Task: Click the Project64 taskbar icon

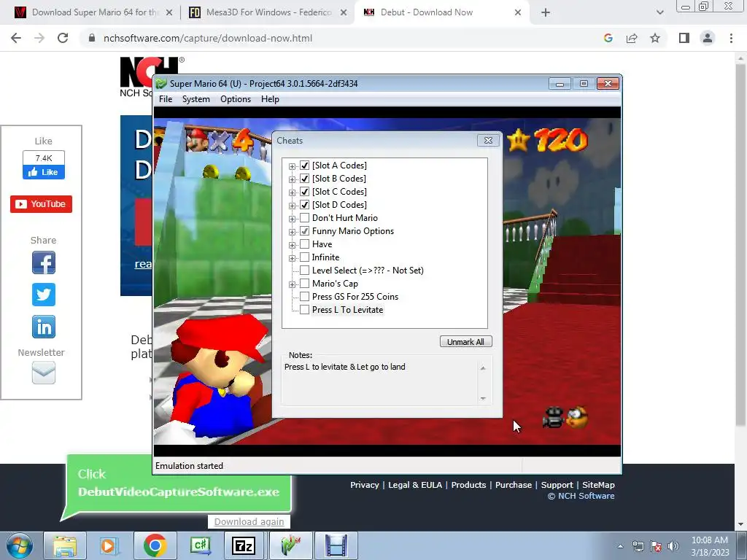Action: pyautogui.click(x=290, y=545)
